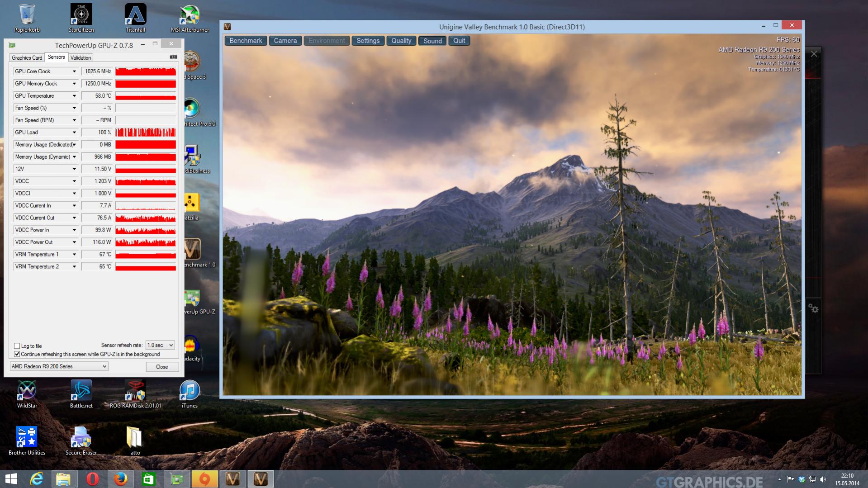Click the gear settings icon behind Valley window

(813, 308)
